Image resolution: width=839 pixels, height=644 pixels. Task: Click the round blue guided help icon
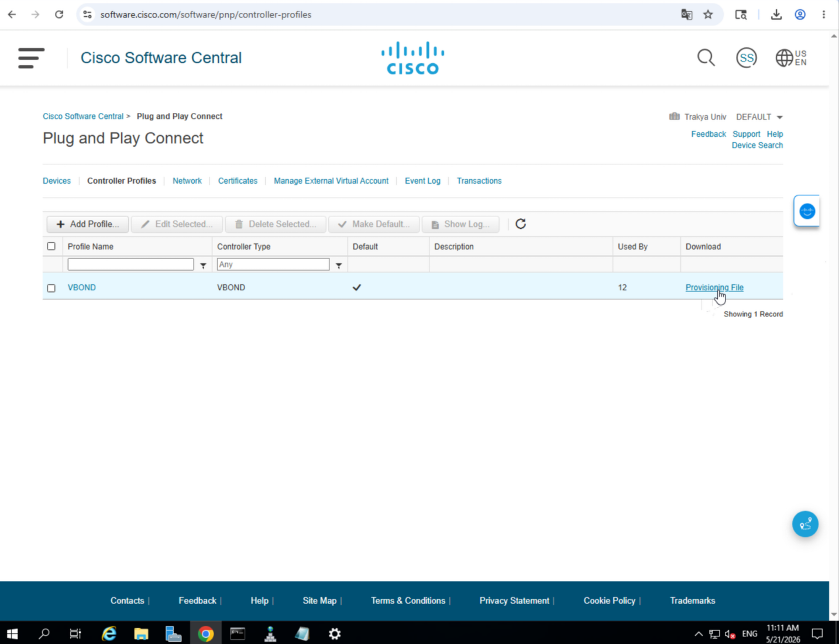click(805, 524)
